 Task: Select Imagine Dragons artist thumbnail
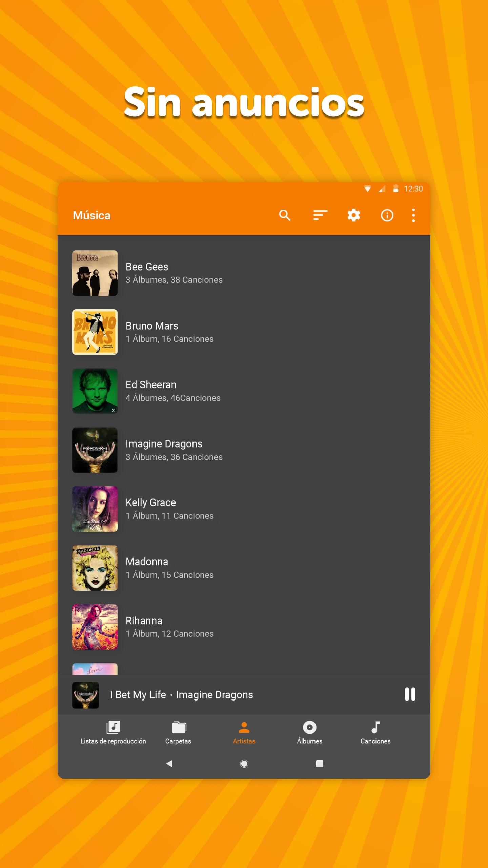[95, 450]
